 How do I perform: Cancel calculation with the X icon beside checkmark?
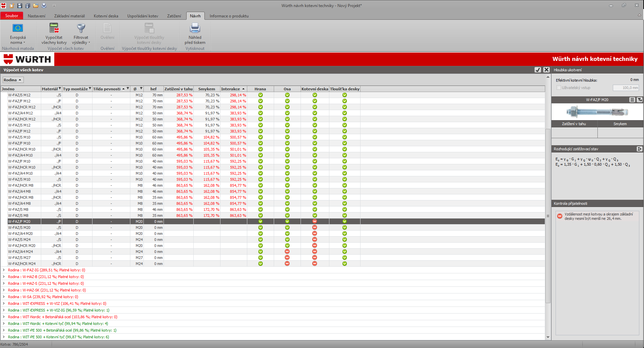pos(546,70)
